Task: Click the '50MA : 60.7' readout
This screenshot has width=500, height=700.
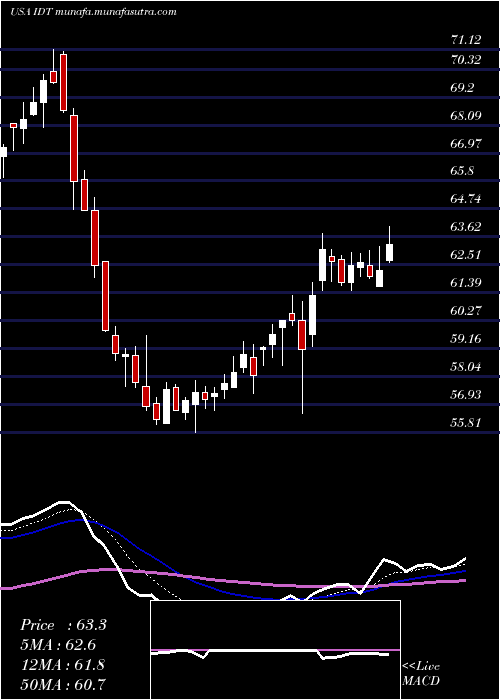Action: [x=62, y=684]
